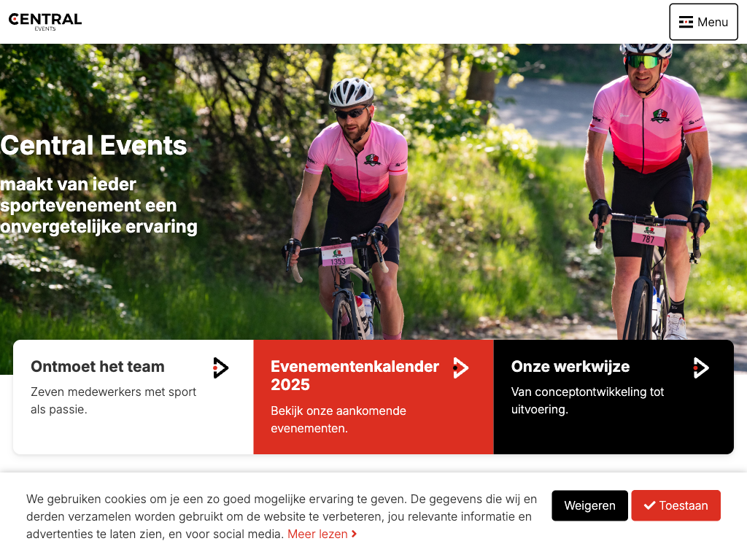Open the hamburger Menu button

(703, 22)
